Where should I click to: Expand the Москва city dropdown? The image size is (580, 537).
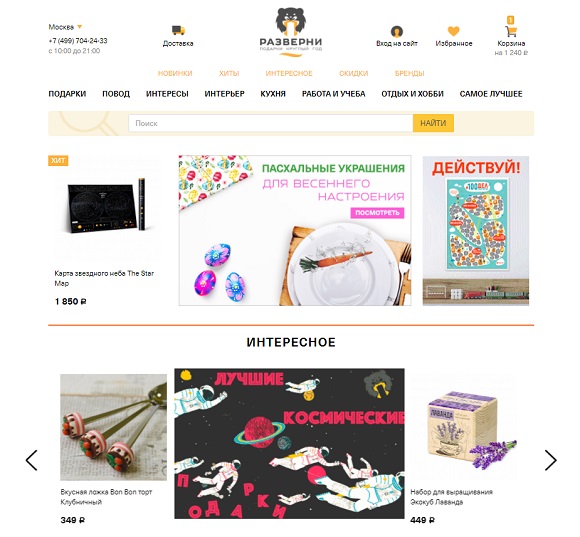(65, 27)
